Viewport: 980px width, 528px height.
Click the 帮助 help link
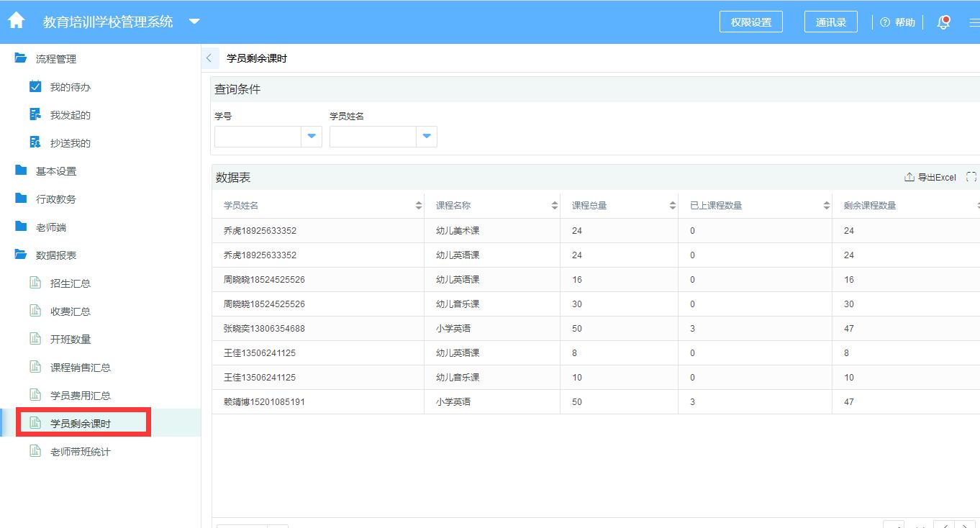[898, 22]
